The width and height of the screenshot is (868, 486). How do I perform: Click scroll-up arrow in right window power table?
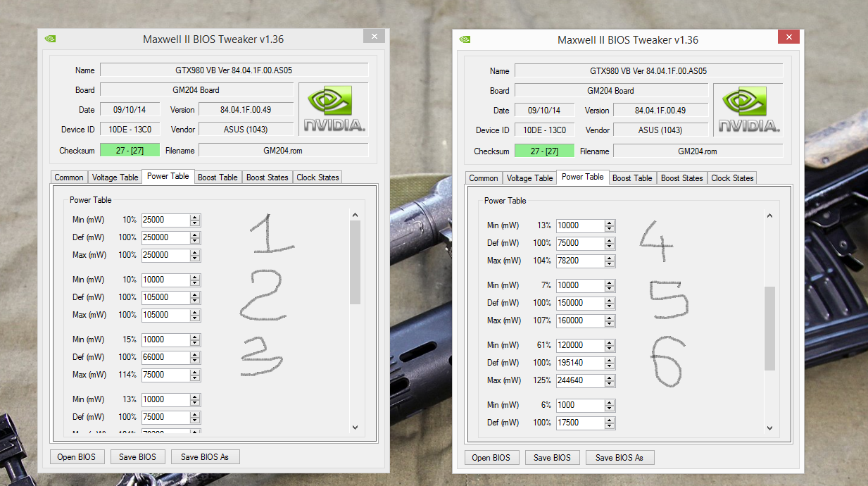tap(769, 216)
